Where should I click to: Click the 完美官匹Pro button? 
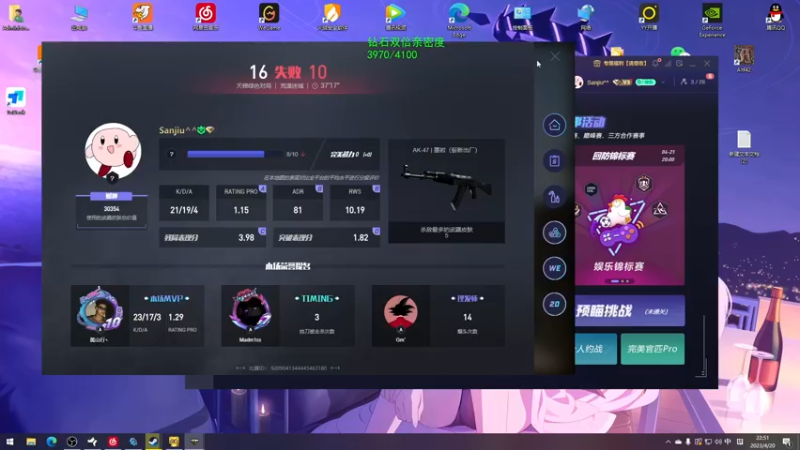[652, 349]
